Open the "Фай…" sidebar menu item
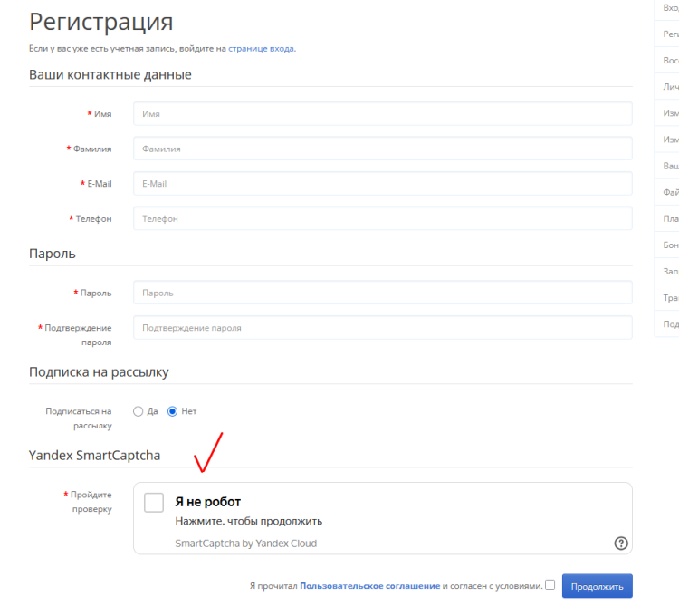 click(x=670, y=192)
